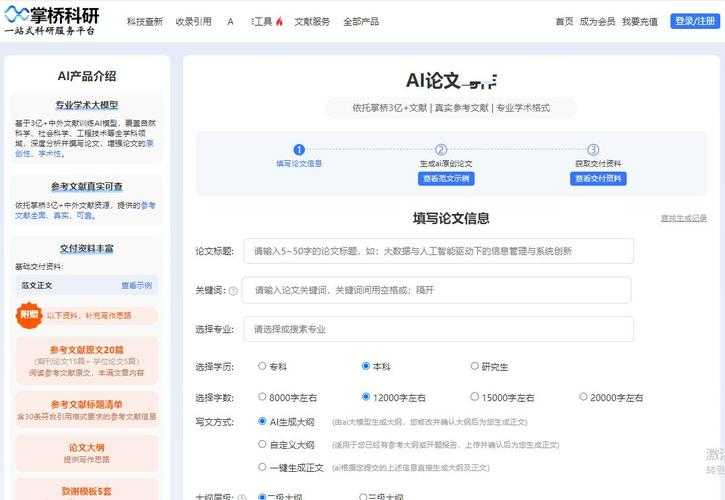
Task: Click into the 论文标题 input field
Action: (438, 251)
